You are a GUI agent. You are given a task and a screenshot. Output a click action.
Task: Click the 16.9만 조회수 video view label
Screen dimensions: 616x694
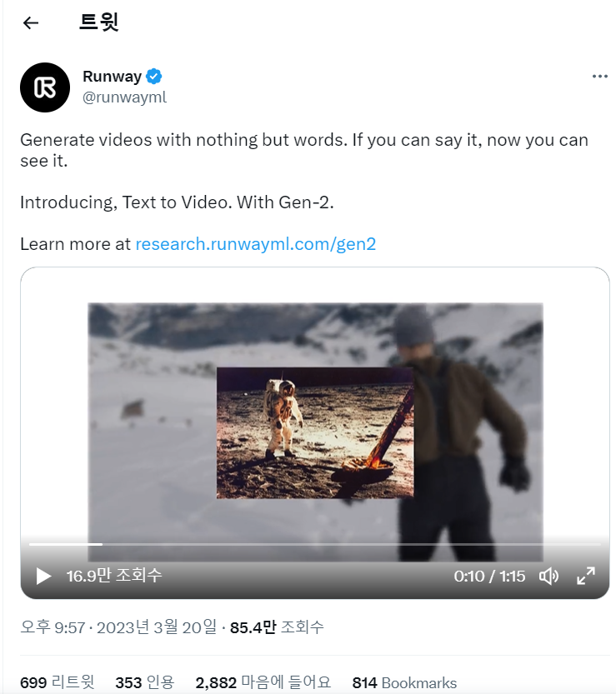tap(114, 576)
